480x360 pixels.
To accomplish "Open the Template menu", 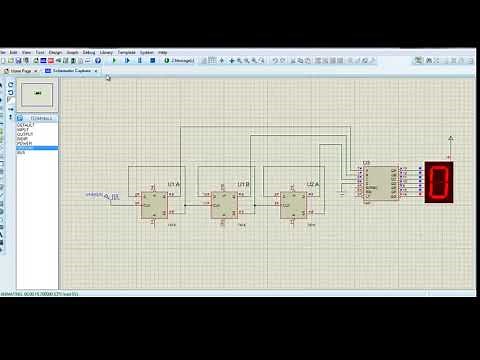I will [126, 52].
